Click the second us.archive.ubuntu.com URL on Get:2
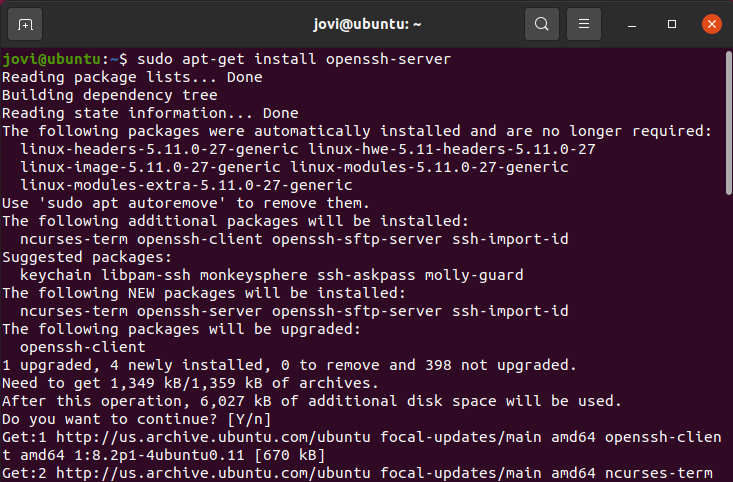Screen dimensions: 733x482 coord(213,473)
